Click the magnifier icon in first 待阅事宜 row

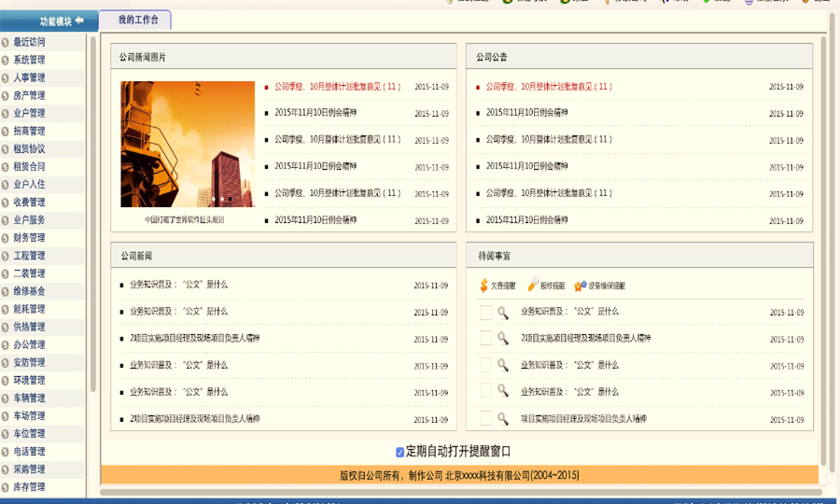[502, 313]
